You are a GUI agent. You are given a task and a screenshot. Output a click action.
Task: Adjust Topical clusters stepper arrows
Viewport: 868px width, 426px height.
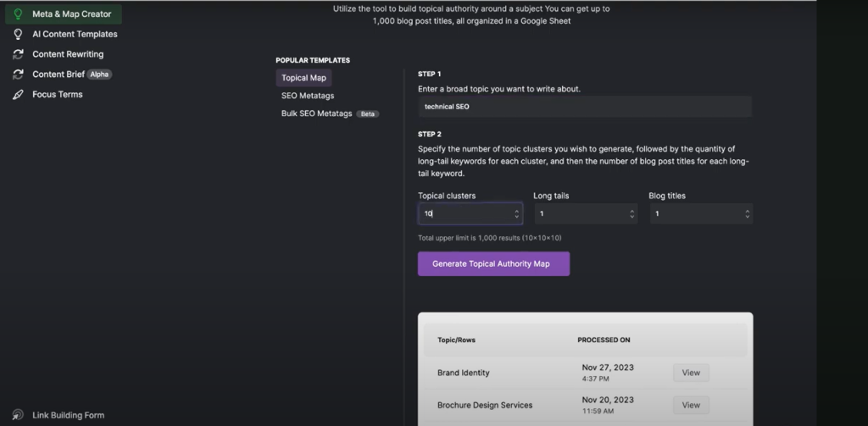tap(516, 213)
